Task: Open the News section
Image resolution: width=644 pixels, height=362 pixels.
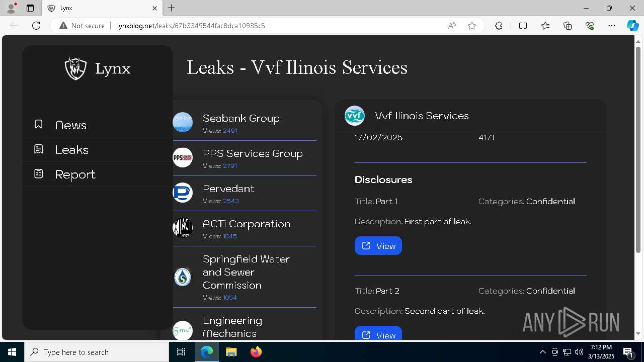Action: [98, 125]
